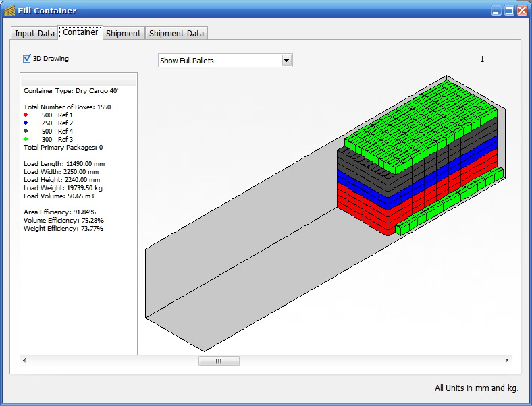This screenshot has width=532, height=406.
Task: Click the info panel gray header bar
Action: [79, 80]
